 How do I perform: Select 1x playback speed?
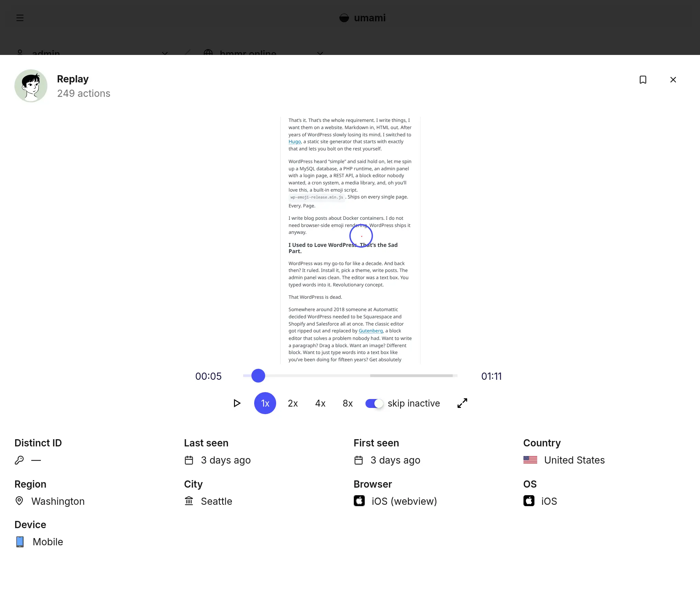coord(265,403)
